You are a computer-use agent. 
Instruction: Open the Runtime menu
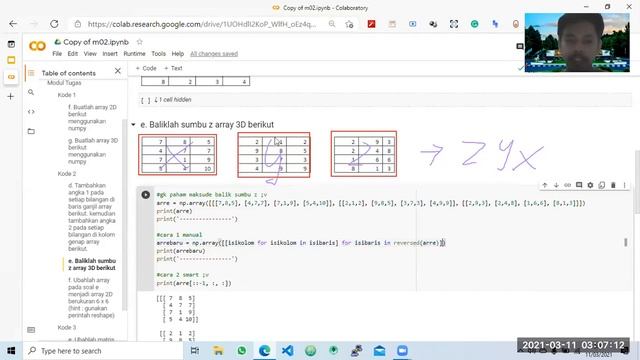[x=134, y=54]
